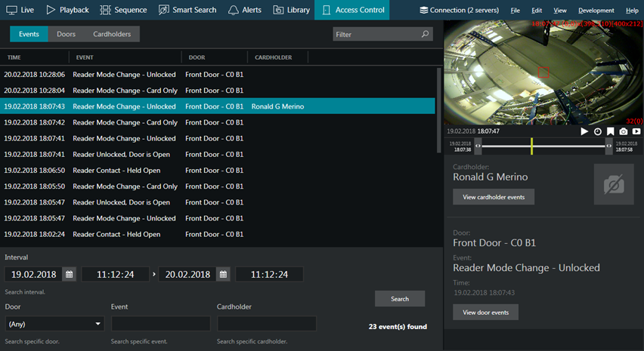The height and width of the screenshot is (351, 644).
Task: Show the Events sub-tab
Action: (29, 34)
